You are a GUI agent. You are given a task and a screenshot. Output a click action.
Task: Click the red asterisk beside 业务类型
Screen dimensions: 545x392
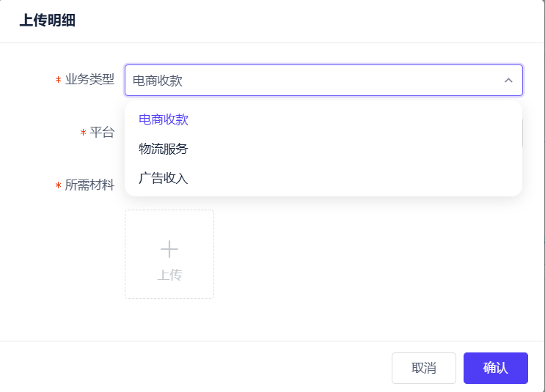58,81
